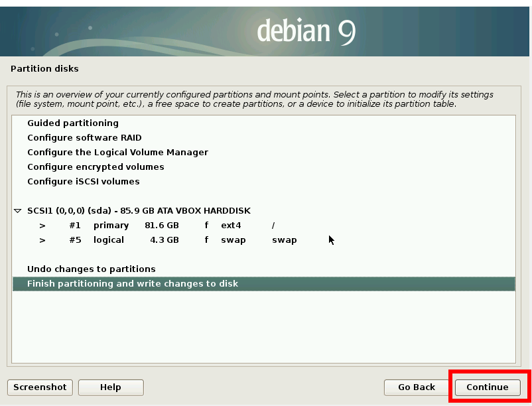Screen dimensions: 532x406
Task: Click the ext4 filesystem label
Action: 231,226
